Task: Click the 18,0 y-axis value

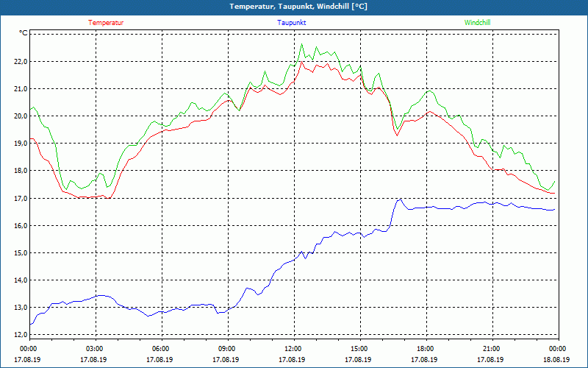Action: click(21, 171)
